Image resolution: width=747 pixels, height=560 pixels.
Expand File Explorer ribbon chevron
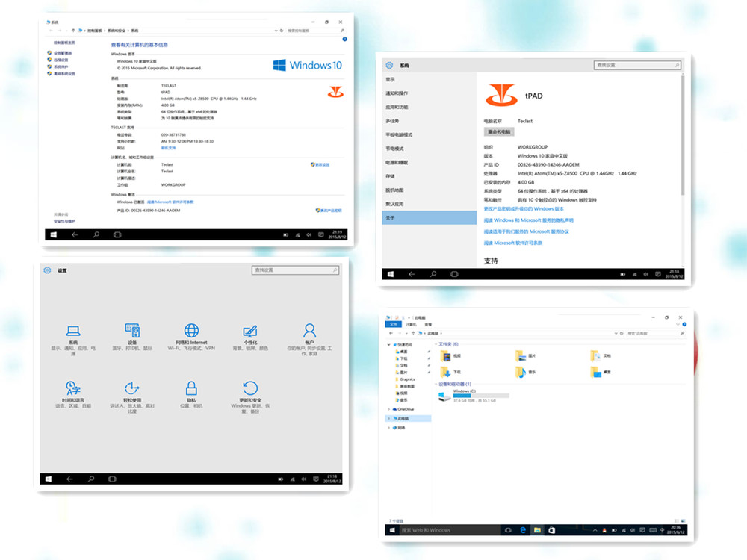coord(678,324)
